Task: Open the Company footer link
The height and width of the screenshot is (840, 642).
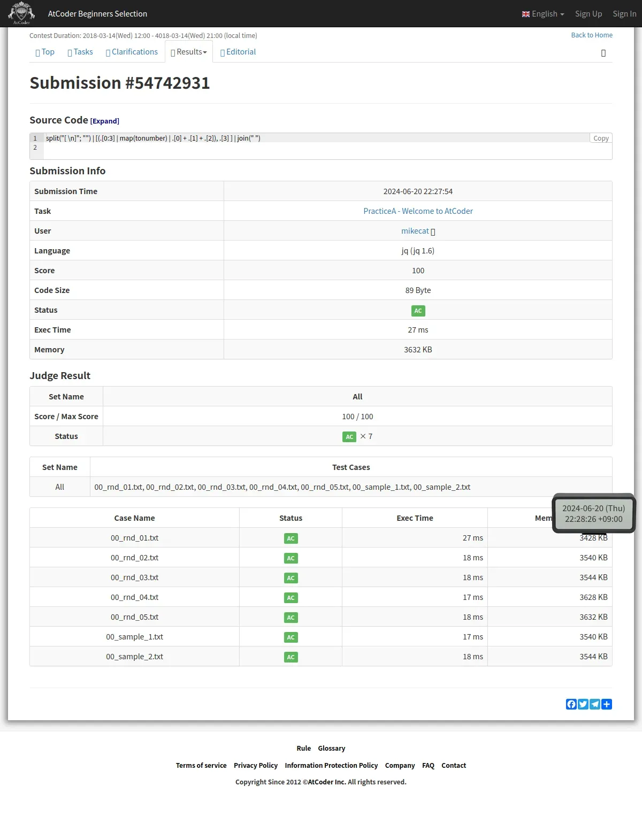Action: (x=400, y=766)
